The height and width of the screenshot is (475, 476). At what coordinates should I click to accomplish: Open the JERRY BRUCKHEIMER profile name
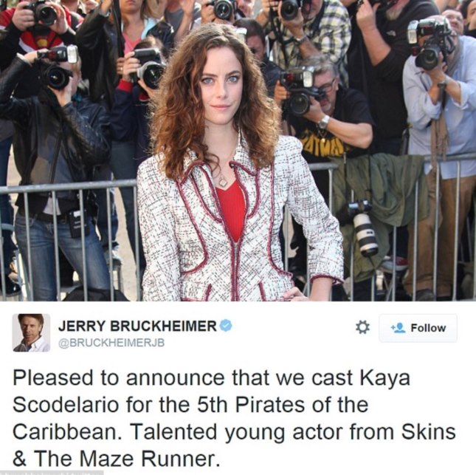(x=137, y=326)
